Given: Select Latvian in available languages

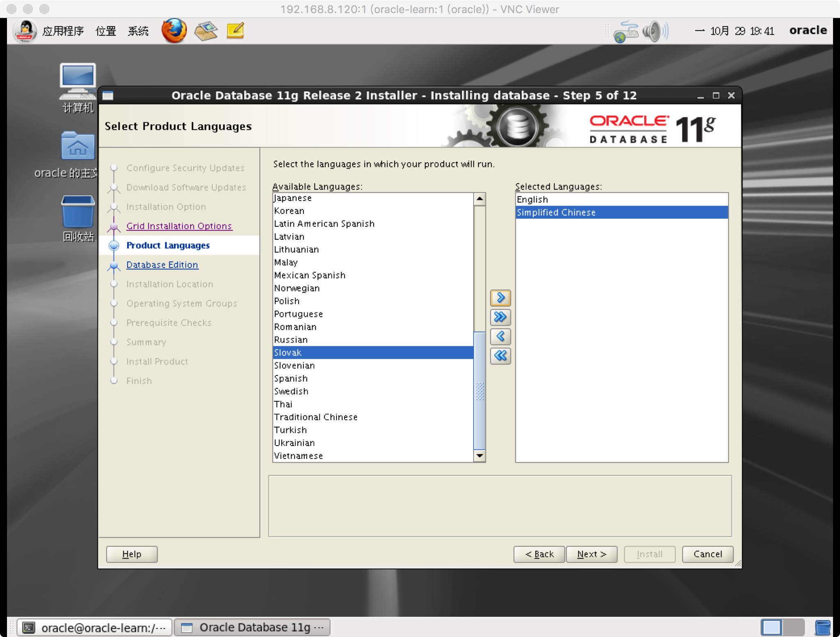Looking at the screenshot, I should 373,237.
